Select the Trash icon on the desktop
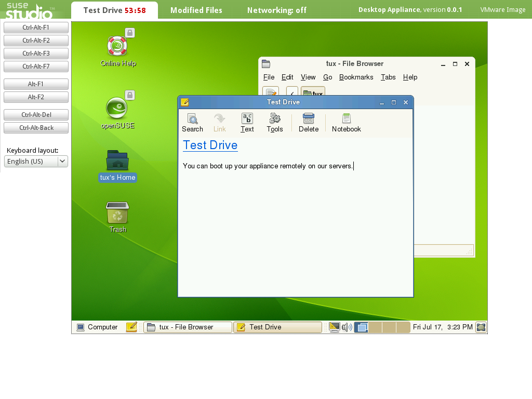 117,213
